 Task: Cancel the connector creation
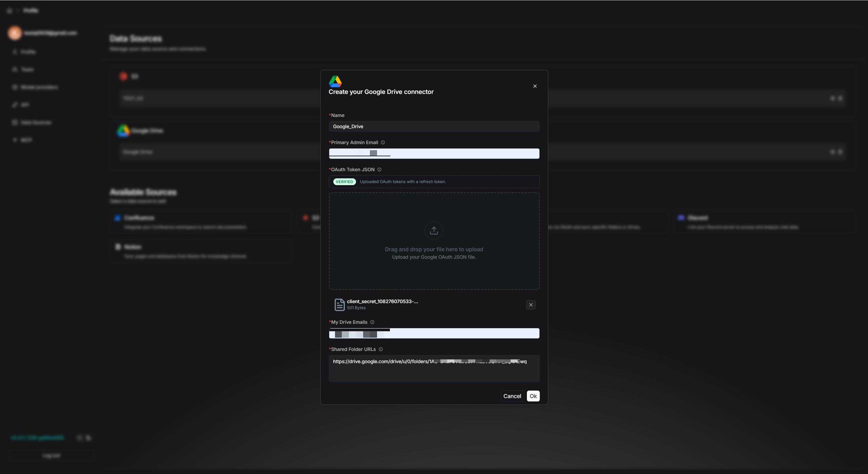coord(512,396)
